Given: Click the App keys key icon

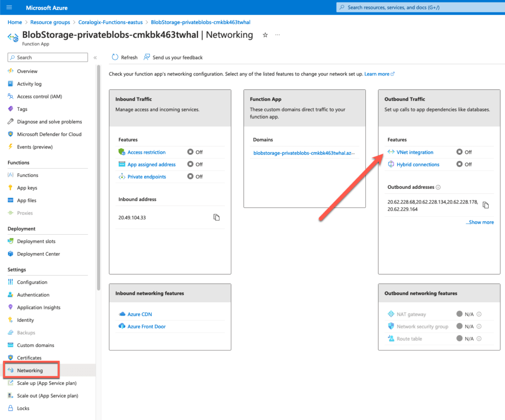Looking at the screenshot, I should point(11,188).
